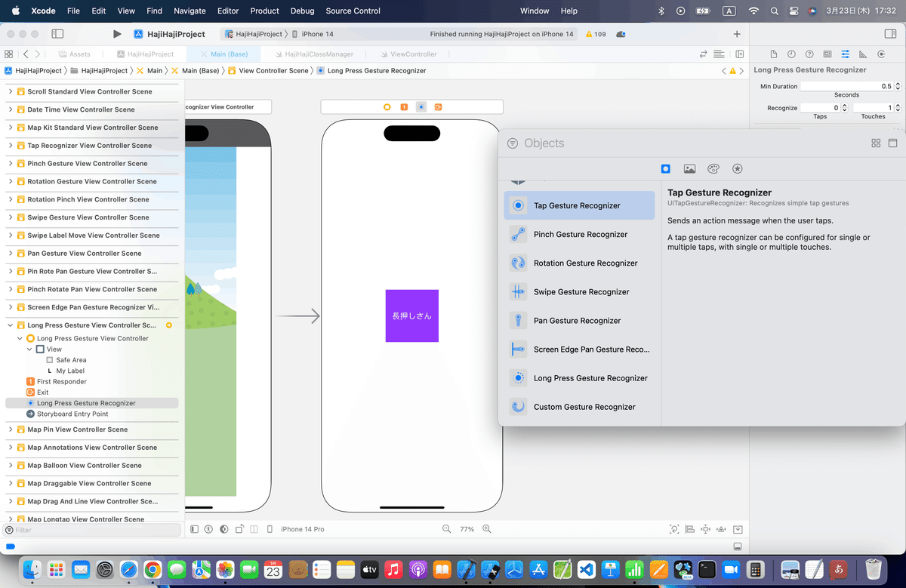Open the Identity inspector
906x588 pixels.
827,54
